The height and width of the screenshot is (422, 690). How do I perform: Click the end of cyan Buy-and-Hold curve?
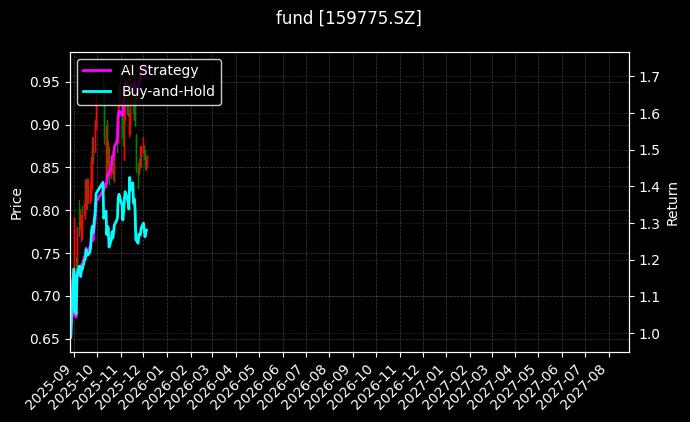(x=146, y=231)
